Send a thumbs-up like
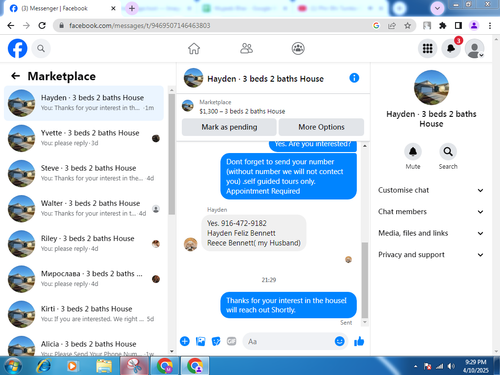This screenshot has width=500, height=375. (359, 341)
